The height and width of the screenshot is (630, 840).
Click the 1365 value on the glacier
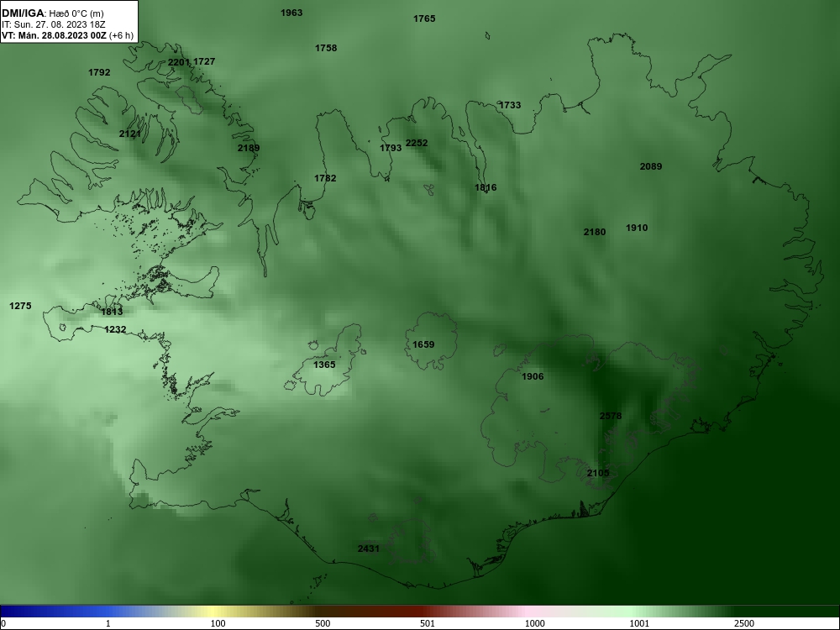[324, 365]
